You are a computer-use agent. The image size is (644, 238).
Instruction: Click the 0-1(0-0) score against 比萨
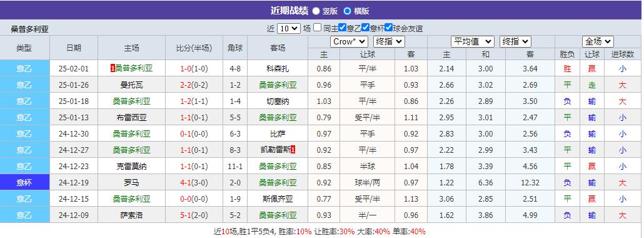[194, 134]
